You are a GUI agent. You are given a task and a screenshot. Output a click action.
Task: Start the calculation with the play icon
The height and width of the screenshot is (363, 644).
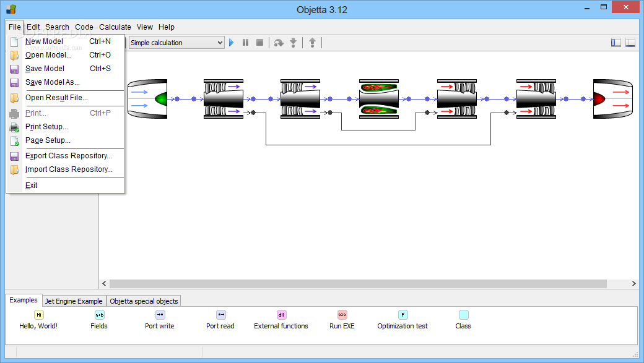231,42
